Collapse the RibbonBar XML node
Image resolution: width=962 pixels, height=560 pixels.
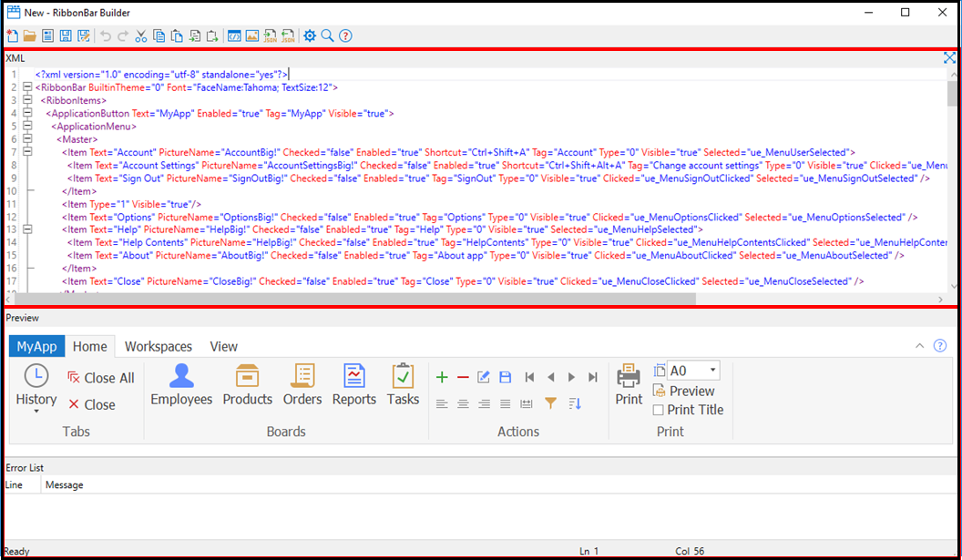(27, 87)
